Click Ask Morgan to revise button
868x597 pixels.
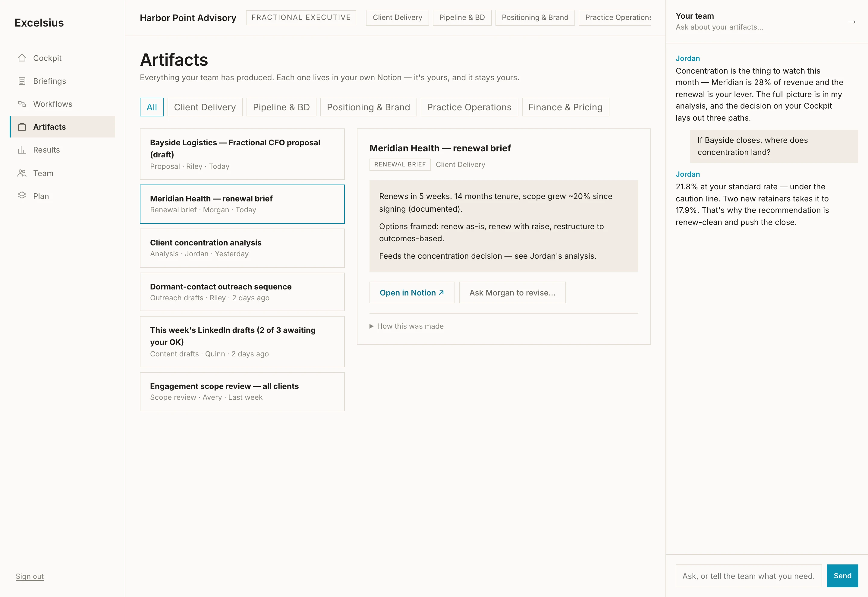(x=512, y=292)
